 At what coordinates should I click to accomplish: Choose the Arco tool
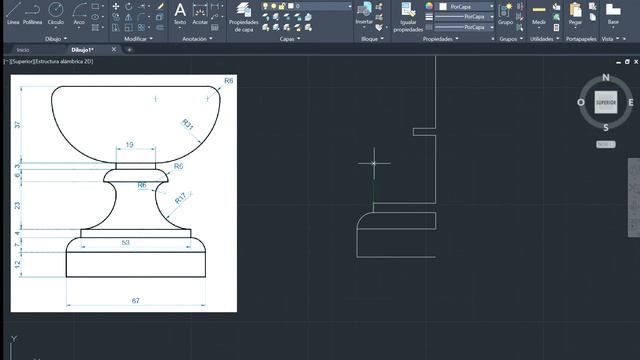coord(79,13)
